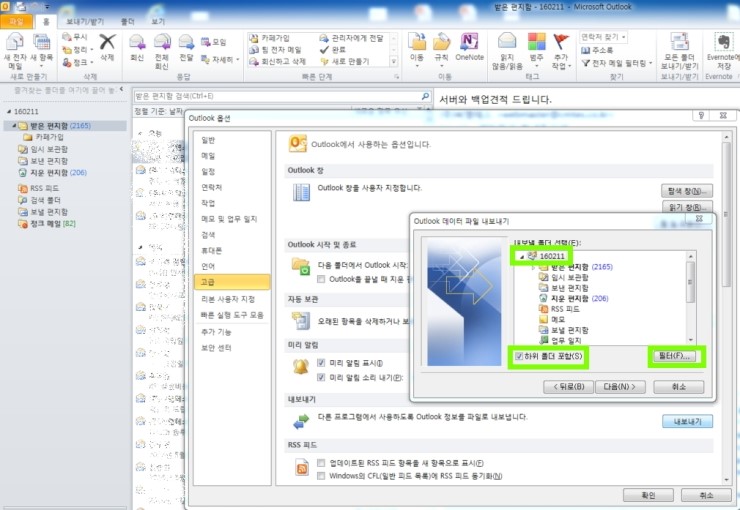Click 취소 in the export dialog
This screenshot has width=740, height=510.
click(x=679, y=387)
